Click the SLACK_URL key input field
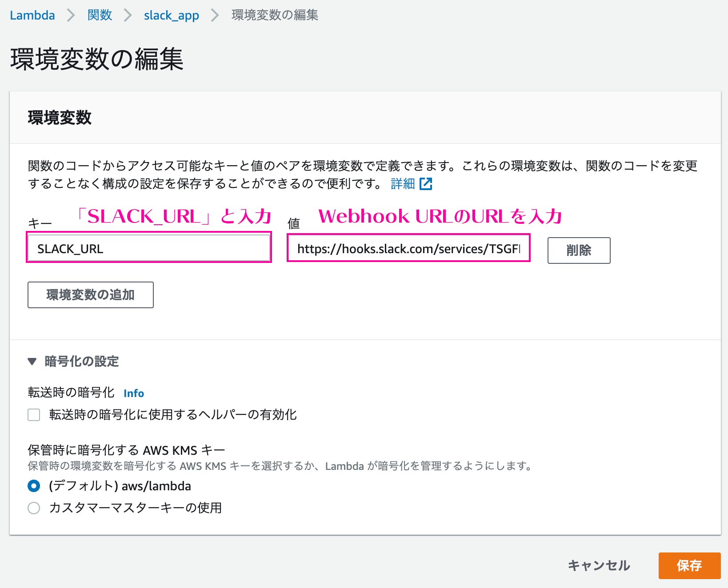Screen dimensions: 728x588 coord(149,248)
